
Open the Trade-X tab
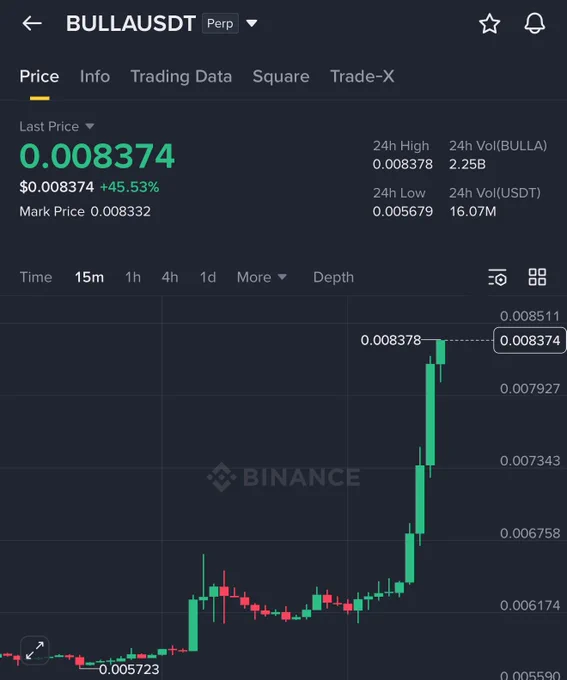click(x=362, y=77)
